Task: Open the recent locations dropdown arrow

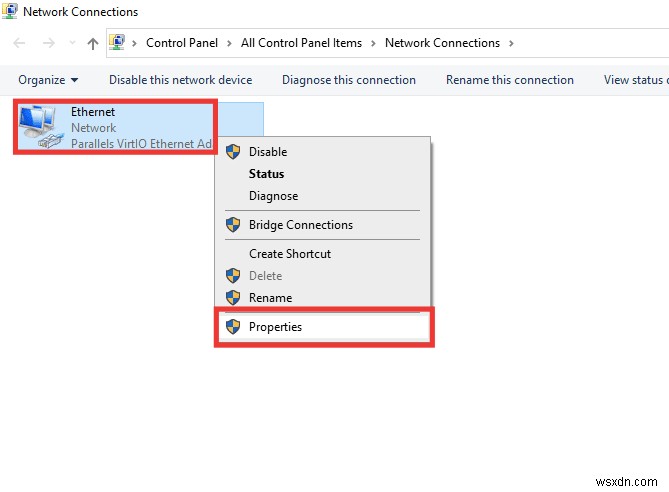Action: [x=71, y=43]
